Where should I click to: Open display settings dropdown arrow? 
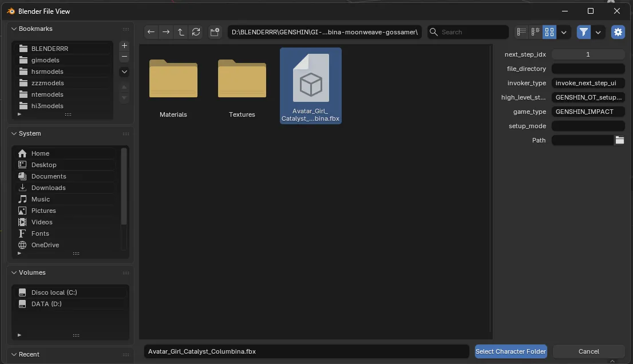[x=564, y=32]
